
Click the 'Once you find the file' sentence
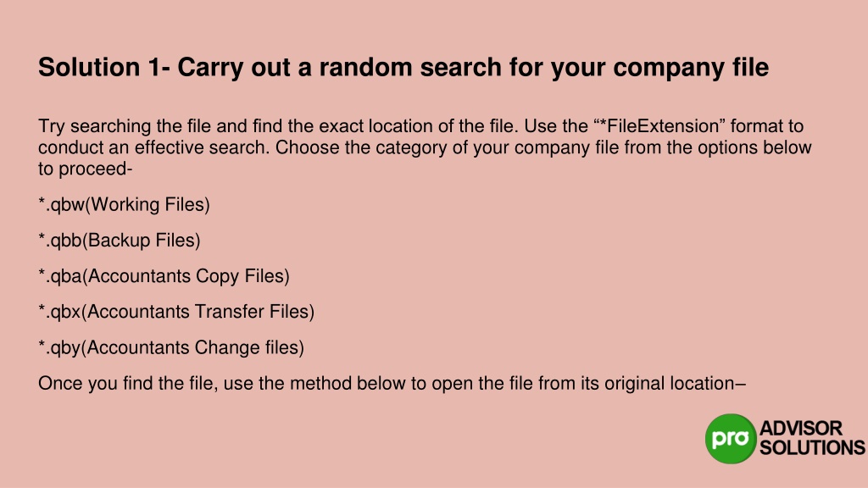[x=392, y=383]
